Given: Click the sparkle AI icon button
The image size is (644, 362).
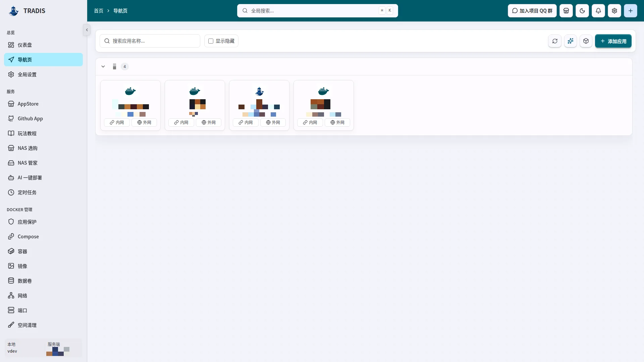Looking at the screenshot, I should [571, 41].
